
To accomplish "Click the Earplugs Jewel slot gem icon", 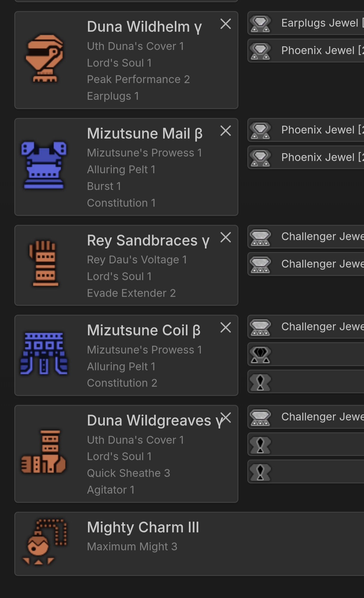I will (x=260, y=24).
